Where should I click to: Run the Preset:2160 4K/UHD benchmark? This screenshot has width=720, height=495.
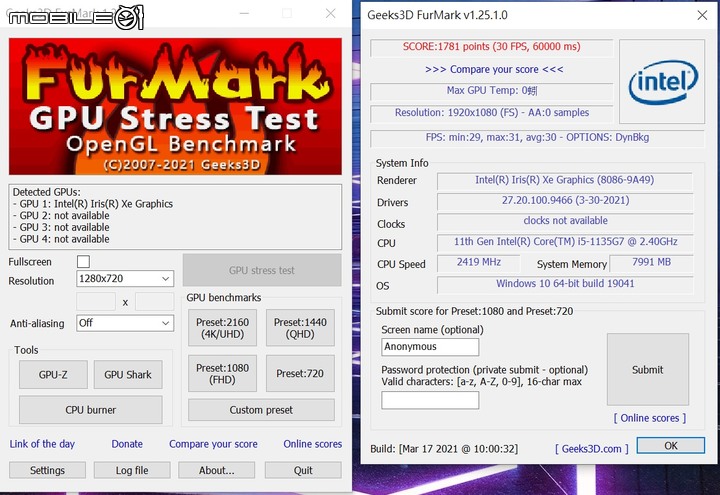[x=222, y=328]
